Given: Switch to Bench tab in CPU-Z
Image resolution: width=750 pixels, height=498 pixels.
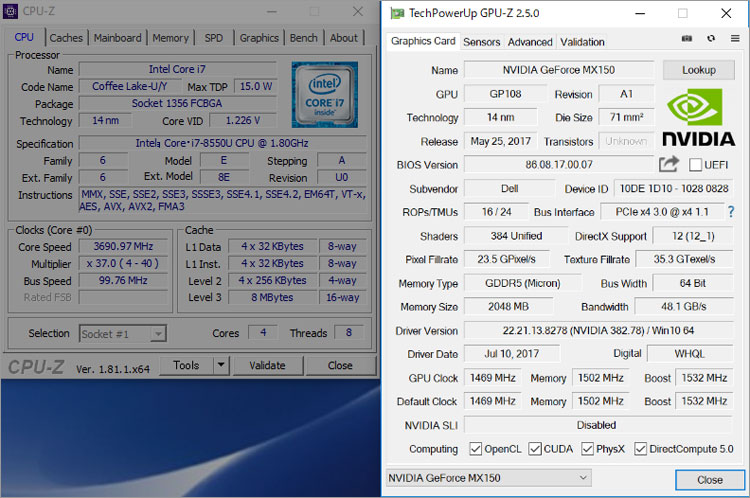Looking at the screenshot, I should pyautogui.click(x=303, y=38).
